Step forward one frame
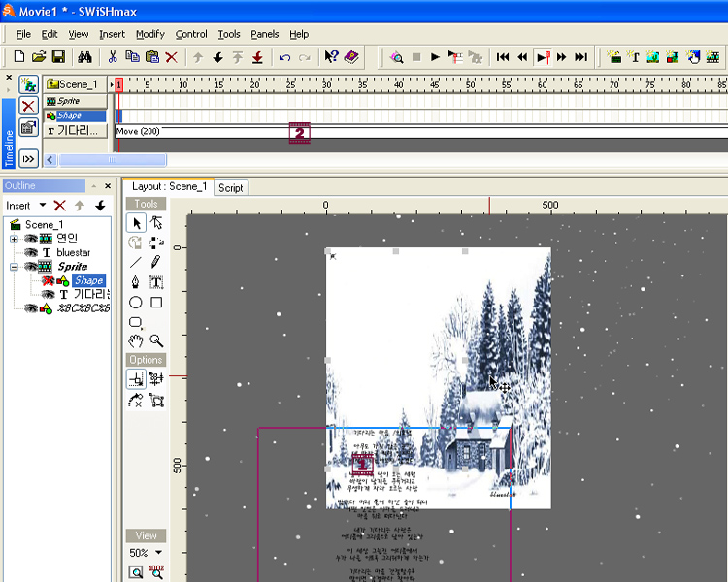 click(x=562, y=57)
